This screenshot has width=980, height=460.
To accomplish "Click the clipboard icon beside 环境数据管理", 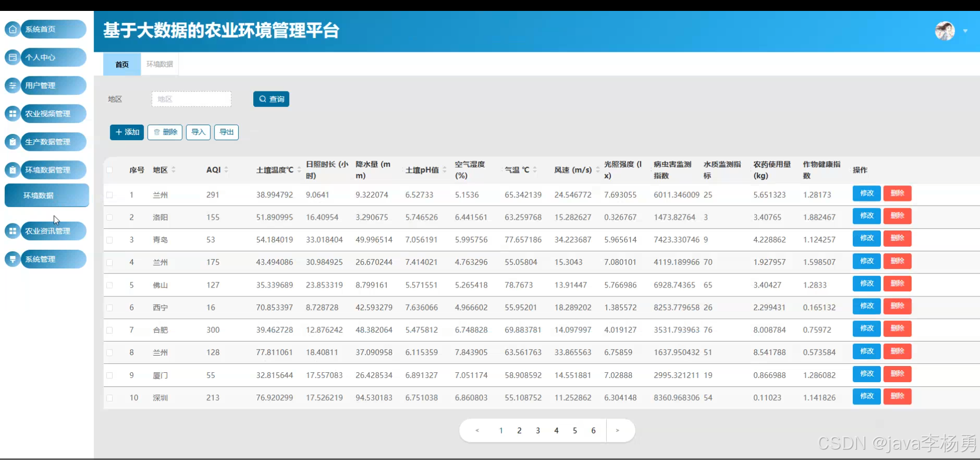I will point(12,170).
